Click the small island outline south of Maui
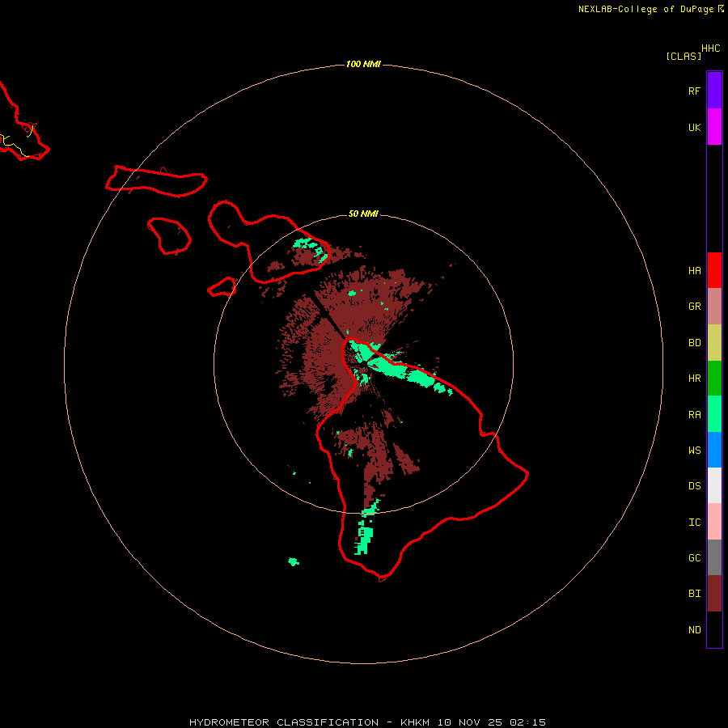This screenshot has width=728, height=728. click(x=222, y=287)
